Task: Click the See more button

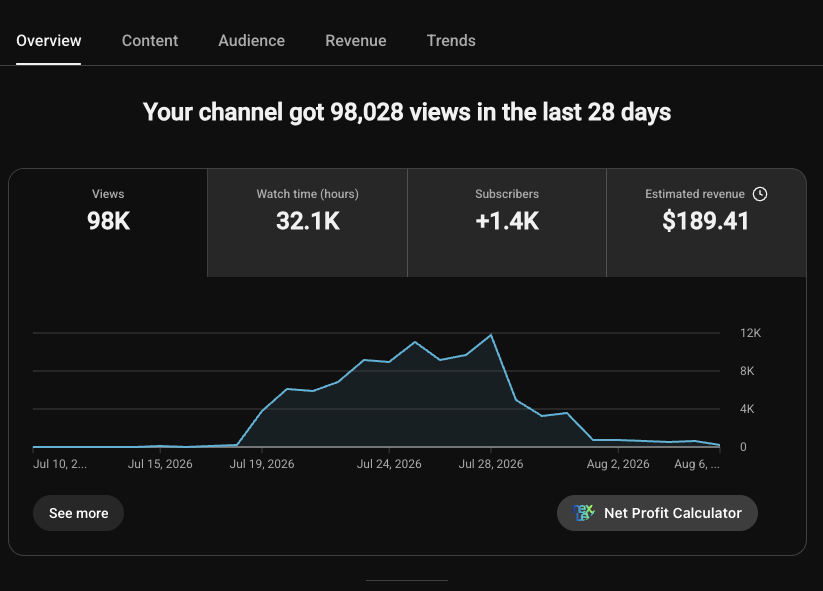Action: pos(78,513)
